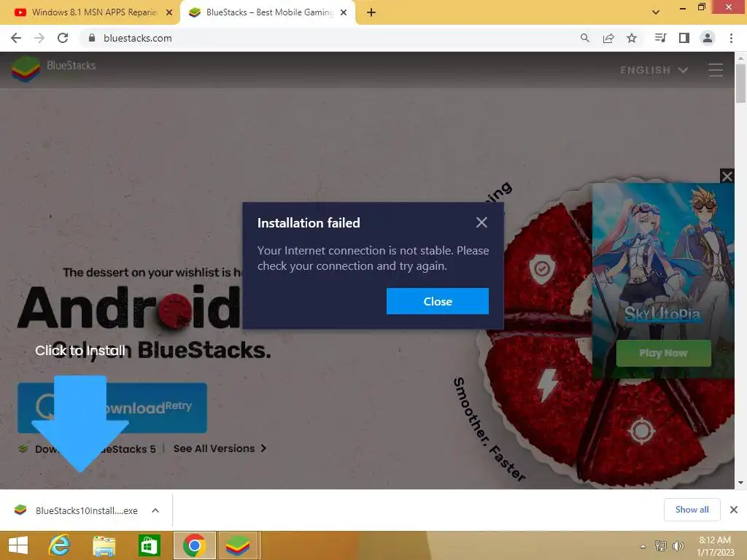Toggle the Chrome side panel
Image resolution: width=747 pixels, height=560 pixels.
[x=684, y=38]
